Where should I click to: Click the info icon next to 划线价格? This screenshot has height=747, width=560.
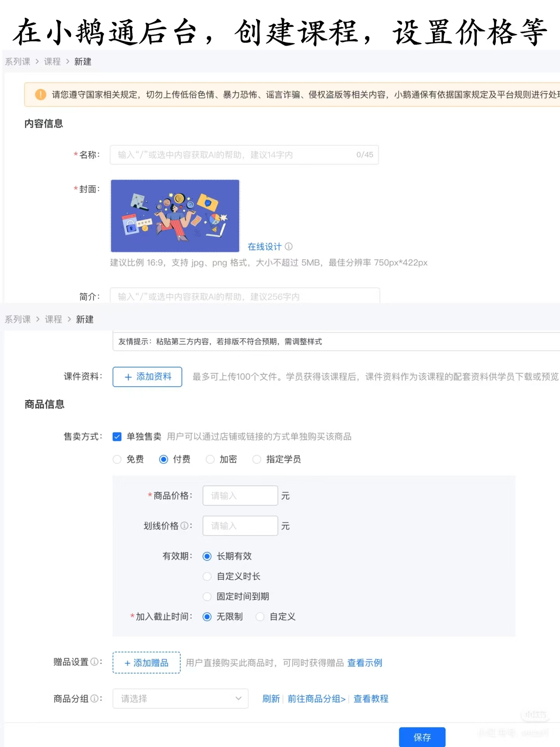pos(185,526)
